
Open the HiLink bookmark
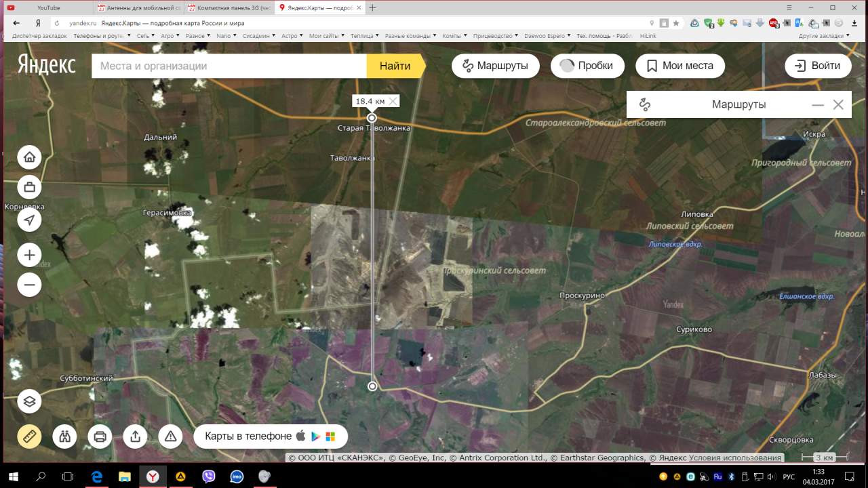[648, 36]
